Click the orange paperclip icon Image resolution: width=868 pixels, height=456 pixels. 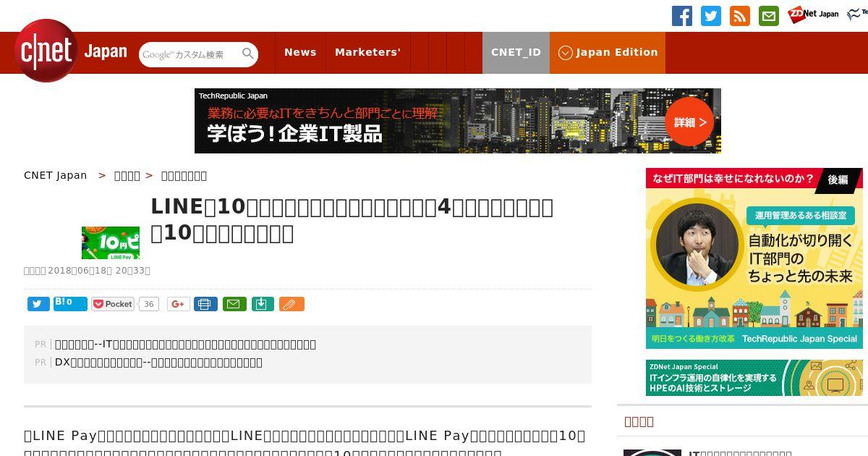(x=291, y=304)
